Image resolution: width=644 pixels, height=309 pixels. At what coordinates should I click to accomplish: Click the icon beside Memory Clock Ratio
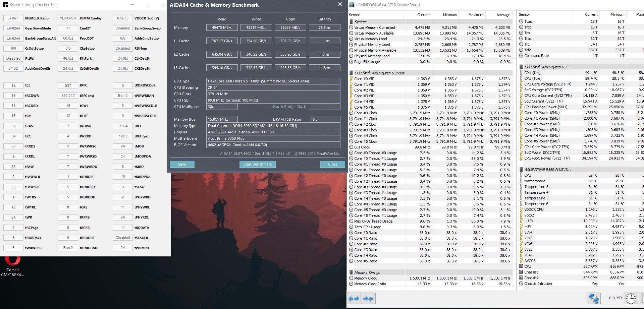[x=351, y=284]
